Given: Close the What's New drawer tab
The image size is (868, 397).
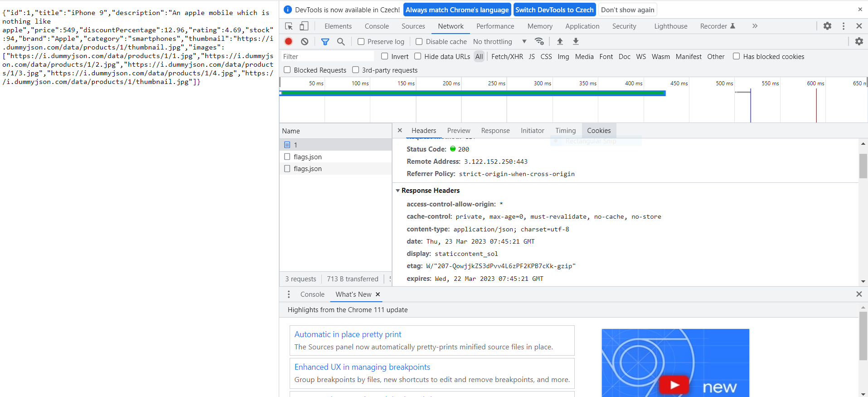Looking at the screenshot, I should (378, 294).
